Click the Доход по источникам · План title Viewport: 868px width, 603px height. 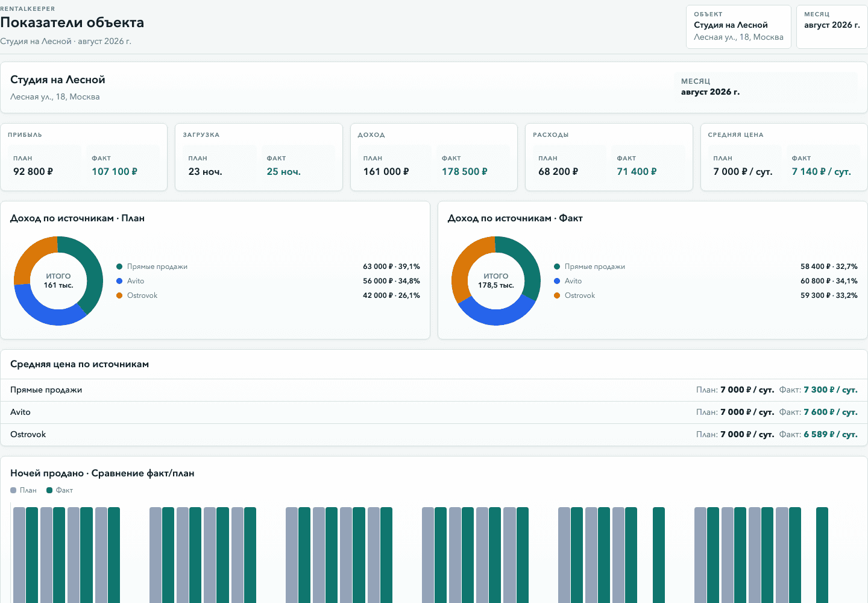coord(77,218)
